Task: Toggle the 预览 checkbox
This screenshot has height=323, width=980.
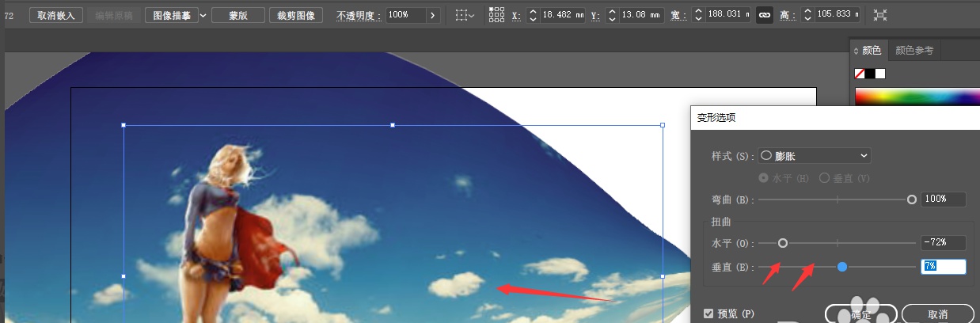Action: coord(708,313)
